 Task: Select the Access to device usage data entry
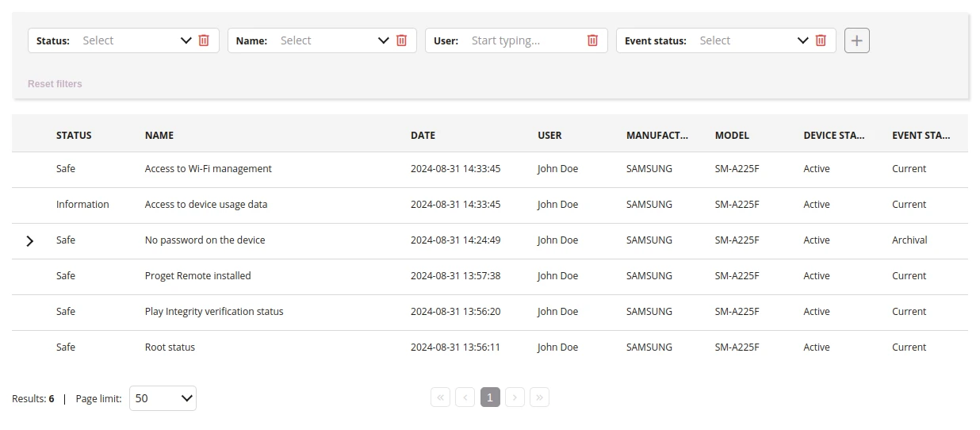490,205
